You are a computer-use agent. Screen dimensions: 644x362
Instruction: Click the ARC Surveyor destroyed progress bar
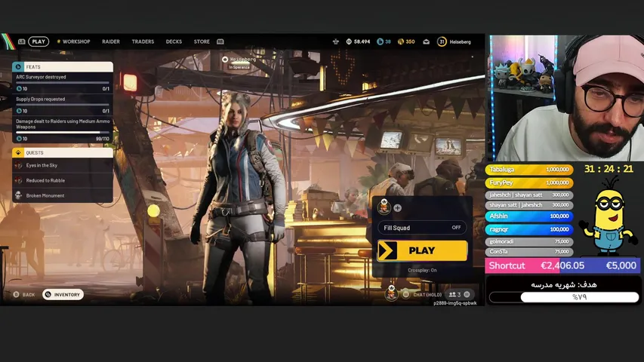(x=63, y=82)
